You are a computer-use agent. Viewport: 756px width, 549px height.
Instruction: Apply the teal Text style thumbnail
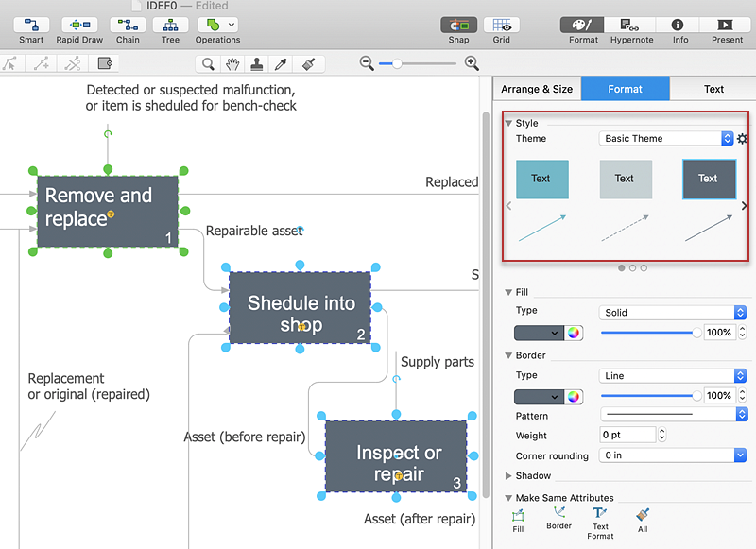(x=541, y=180)
